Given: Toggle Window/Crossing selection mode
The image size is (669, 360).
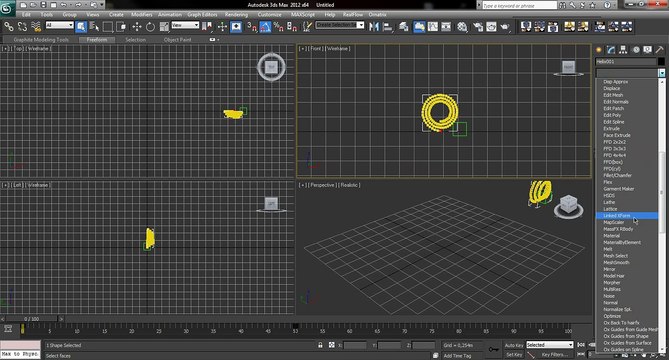Looking at the screenshot, I should pyautogui.click(x=121, y=27).
